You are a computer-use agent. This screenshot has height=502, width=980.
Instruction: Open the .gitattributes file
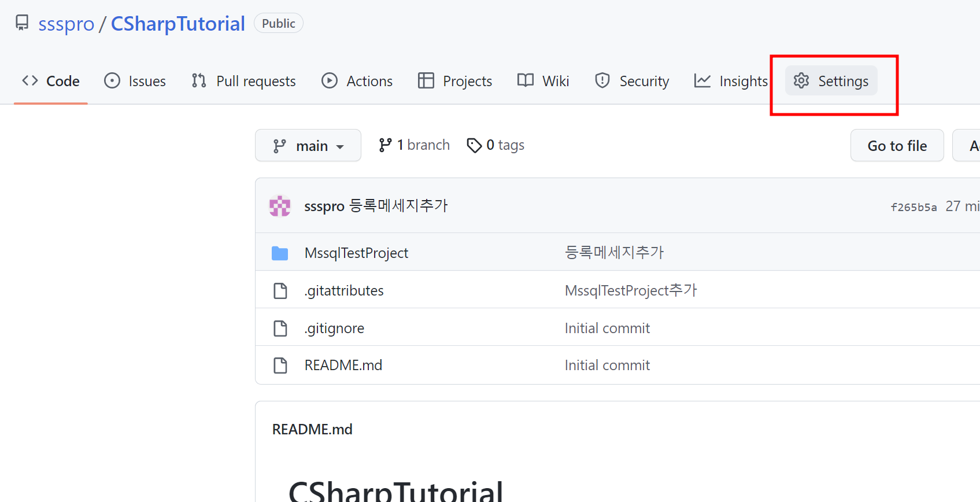point(344,290)
